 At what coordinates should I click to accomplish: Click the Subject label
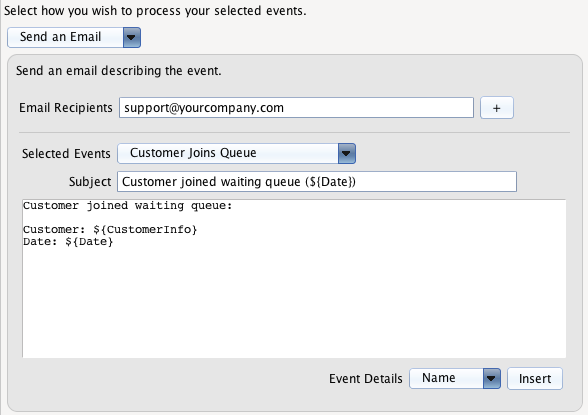tap(90, 182)
